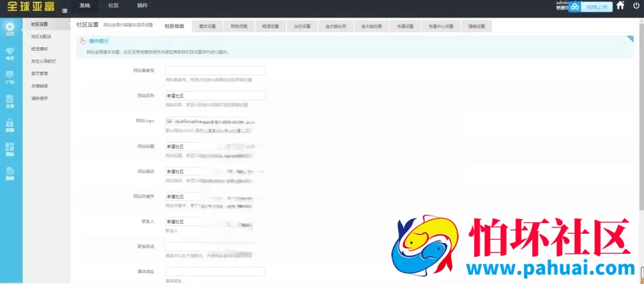Open the diamond 会员 section in sidebar
The height and width of the screenshot is (284, 644).
coord(9,53)
